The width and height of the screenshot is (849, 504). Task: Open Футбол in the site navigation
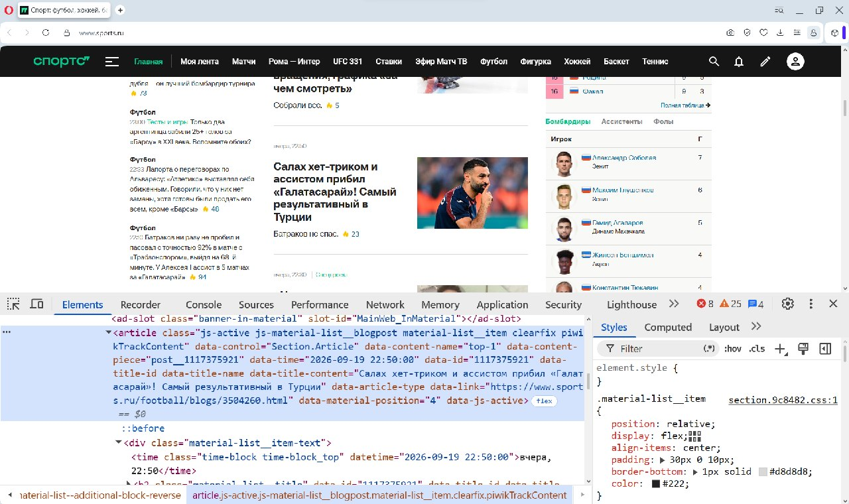pos(494,61)
